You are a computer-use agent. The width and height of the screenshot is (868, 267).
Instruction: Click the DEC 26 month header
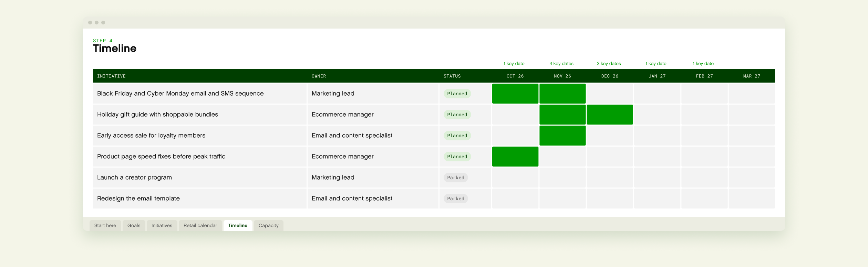[610, 76]
